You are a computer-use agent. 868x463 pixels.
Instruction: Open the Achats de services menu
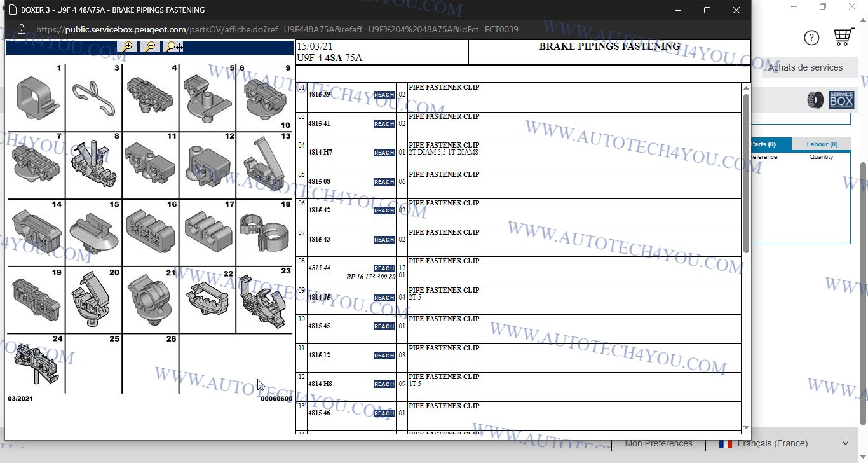[804, 67]
